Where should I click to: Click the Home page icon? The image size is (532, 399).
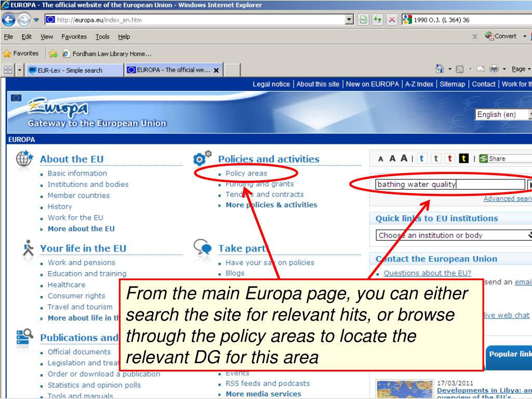click(x=440, y=69)
